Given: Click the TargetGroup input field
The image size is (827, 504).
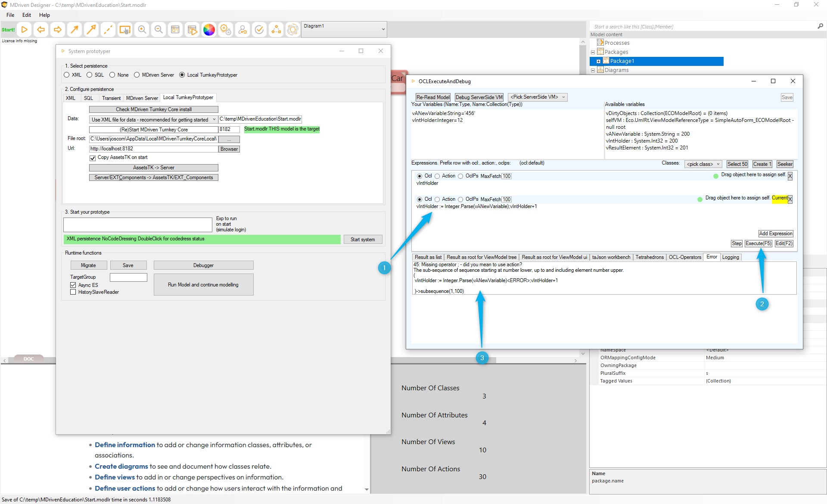Looking at the screenshot, I should [x=128, y=277].
